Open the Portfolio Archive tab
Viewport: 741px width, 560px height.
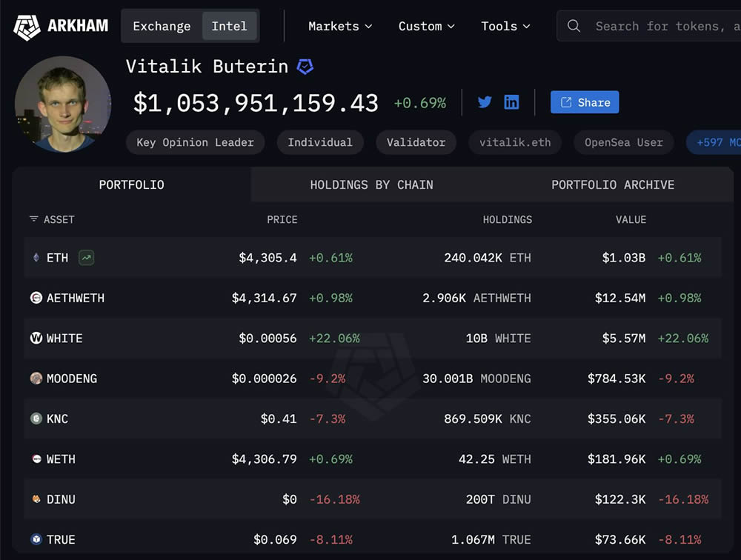[x=613, y=184]
